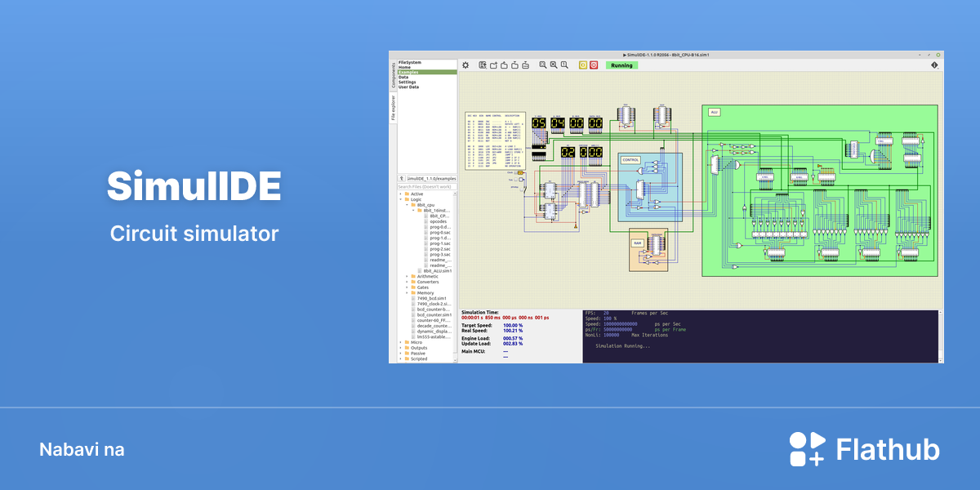Click the yellow power simulation button
Image resolution: width=980 pixels, height=490 pixels.
click(x=583, y=65)
